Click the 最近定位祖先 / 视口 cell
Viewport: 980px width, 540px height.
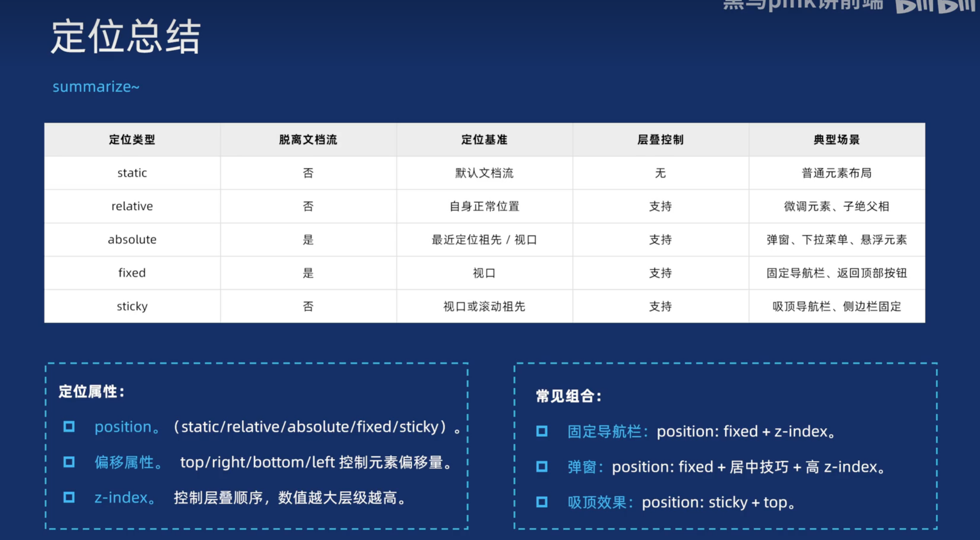pos(484,240)
